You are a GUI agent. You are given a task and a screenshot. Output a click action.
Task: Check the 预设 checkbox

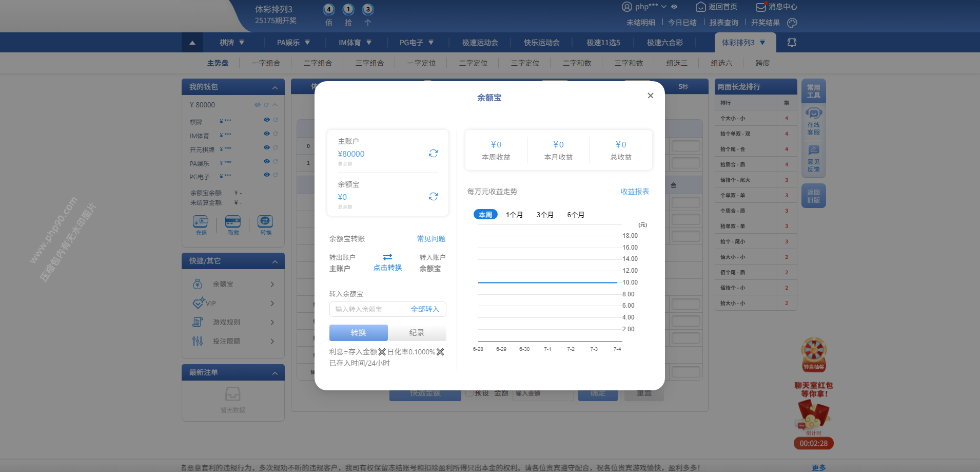pos(469,393)
